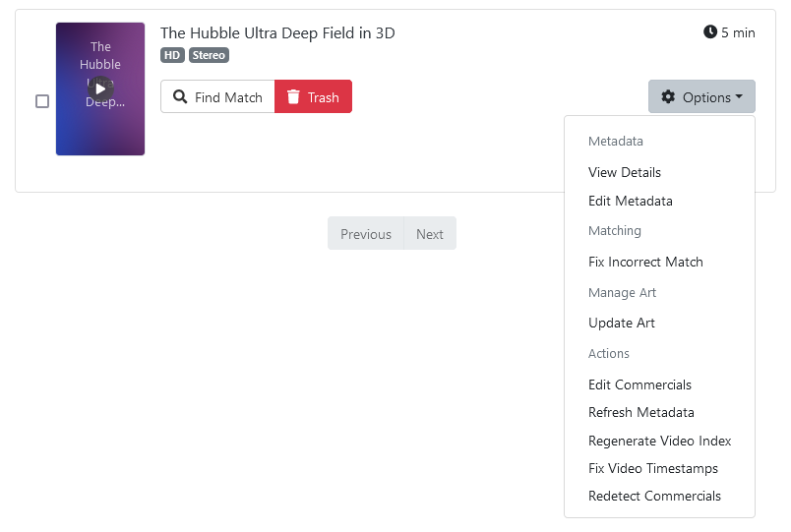791x532 pixels.
Task: Click the magnifier icon in Find Match
Action: tap(180, 97)
